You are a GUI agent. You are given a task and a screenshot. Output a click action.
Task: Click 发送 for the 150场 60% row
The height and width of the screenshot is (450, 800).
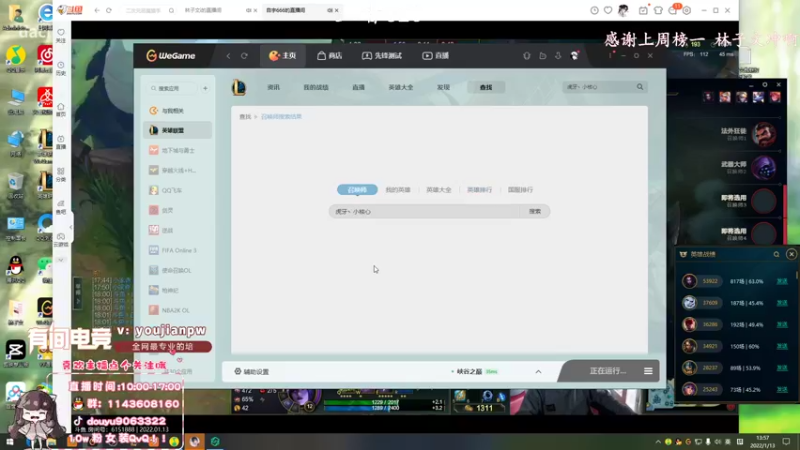pyautogui.click(x=782, y=346)
